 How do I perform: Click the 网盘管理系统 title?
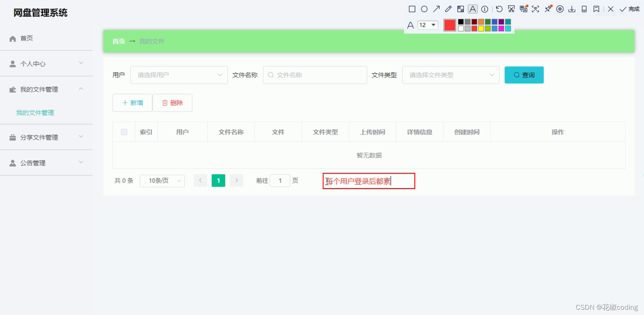pos(41,13)
